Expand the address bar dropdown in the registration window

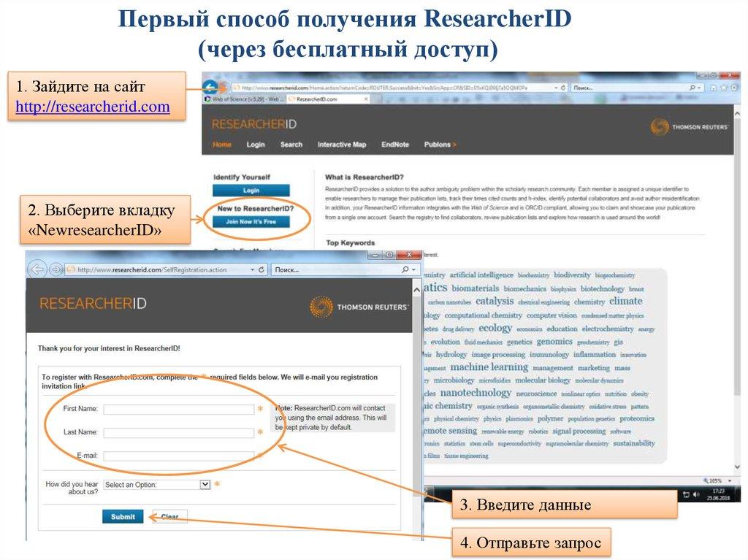[252, 269]
